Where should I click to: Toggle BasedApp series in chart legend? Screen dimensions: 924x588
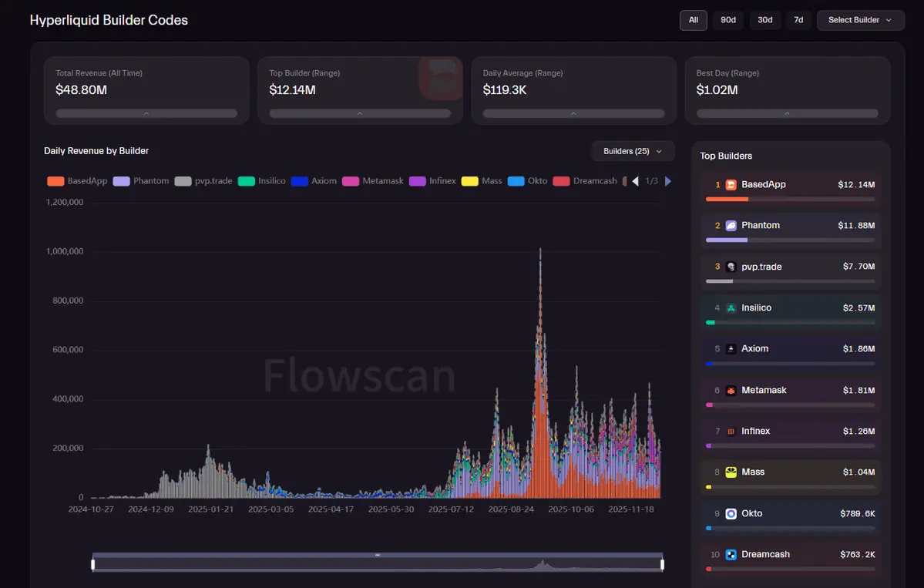(x=77, y=181)
